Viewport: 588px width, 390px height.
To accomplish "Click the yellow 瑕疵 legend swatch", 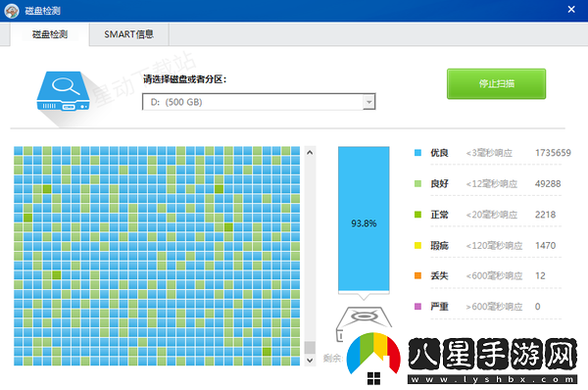I will (417, 246).
